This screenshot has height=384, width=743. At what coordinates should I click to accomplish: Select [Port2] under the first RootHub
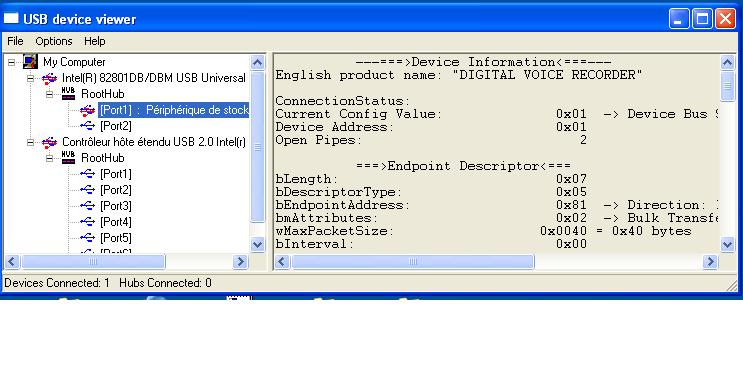pyautogui.click(x=116, y=126)
